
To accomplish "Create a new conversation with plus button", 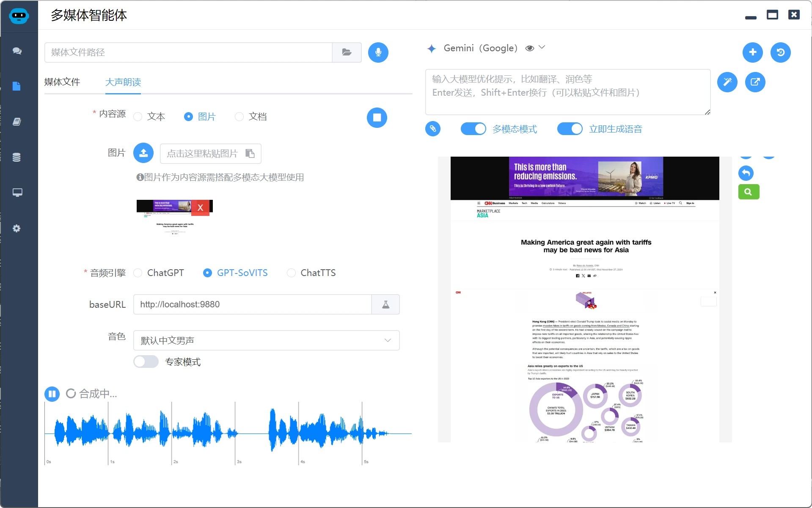I will click(752, 52).
